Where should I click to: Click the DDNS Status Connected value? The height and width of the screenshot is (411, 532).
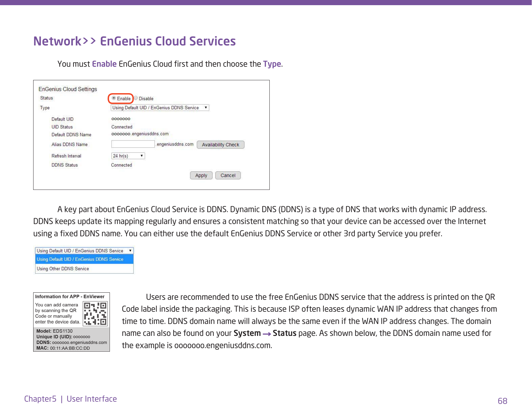click(x=121, y=165)
